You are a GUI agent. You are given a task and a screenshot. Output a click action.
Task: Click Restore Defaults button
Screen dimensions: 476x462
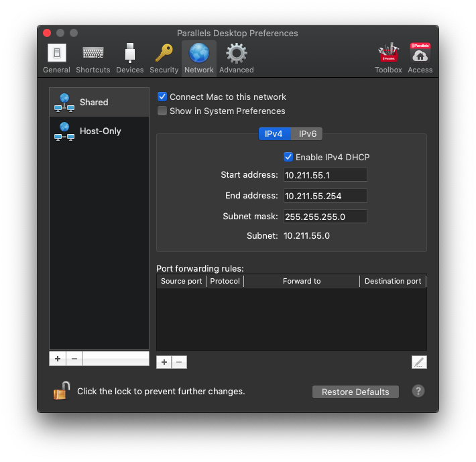[355, 392]
